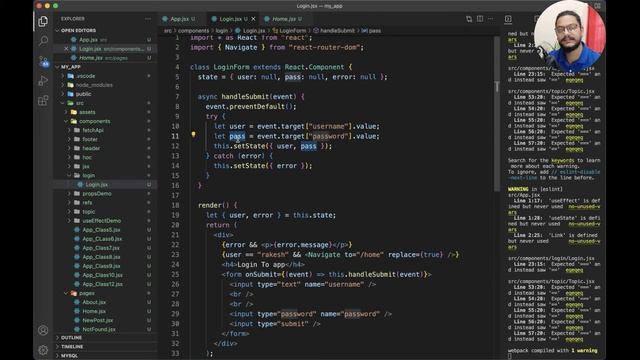Split the editor to the right

(480, 19)
